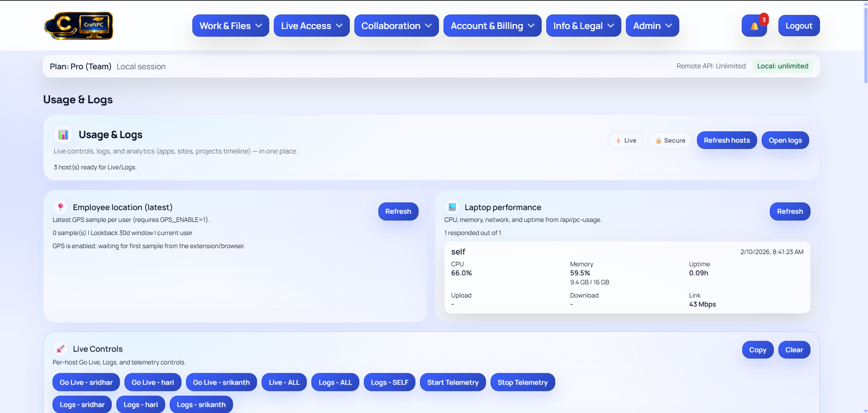This screenshot has width=868, height=413.
Task: Click Refresh hosts button
Action: point(727,140)
